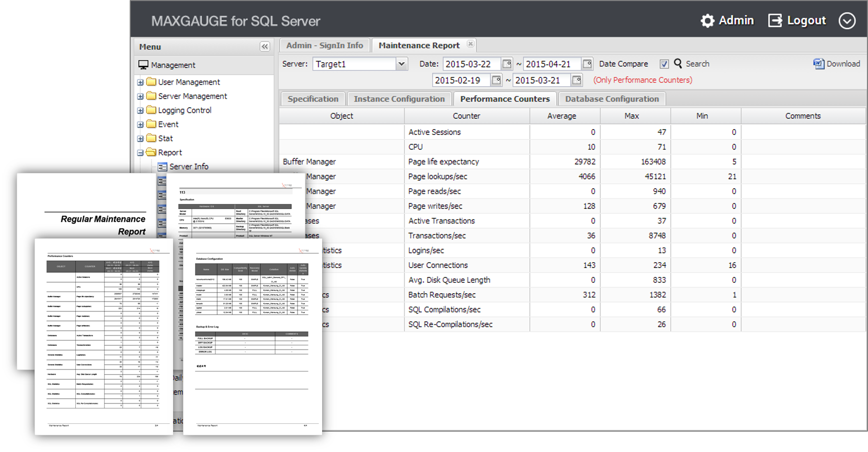Select the Page life expectancy counter cell
Viewport: 868px width, 452px height.
(466, 162)
